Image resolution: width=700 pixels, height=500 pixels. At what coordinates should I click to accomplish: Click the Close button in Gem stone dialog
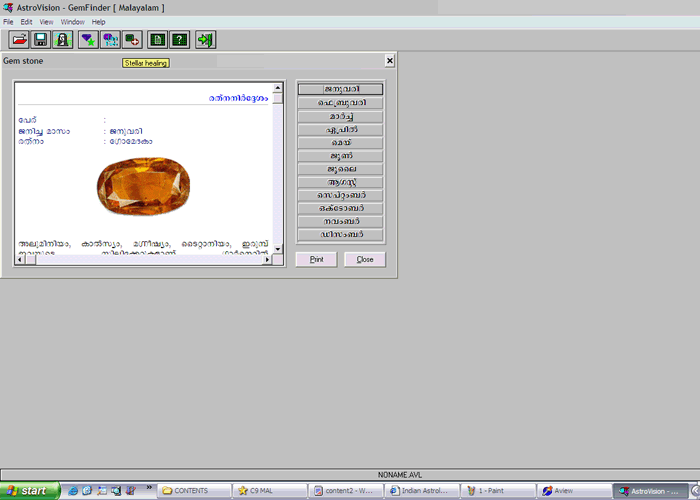pyautogui.click(x=365, y=259)
